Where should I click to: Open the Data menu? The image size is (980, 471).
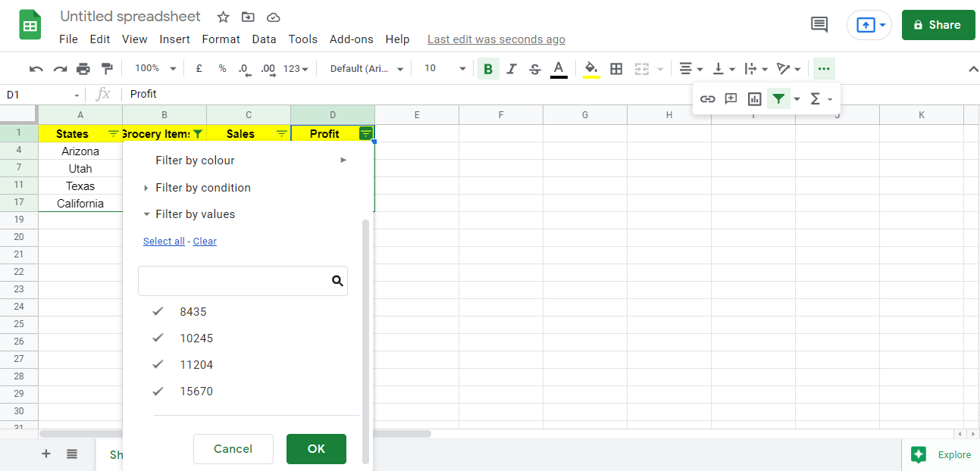click(x=265, y=39)
